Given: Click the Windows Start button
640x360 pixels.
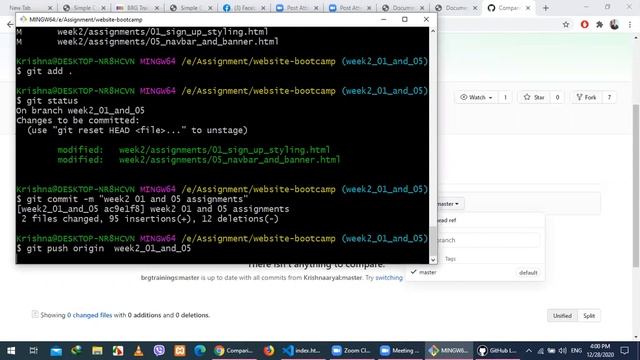Looking at the screenshot, I should click(x=11, y=350).
